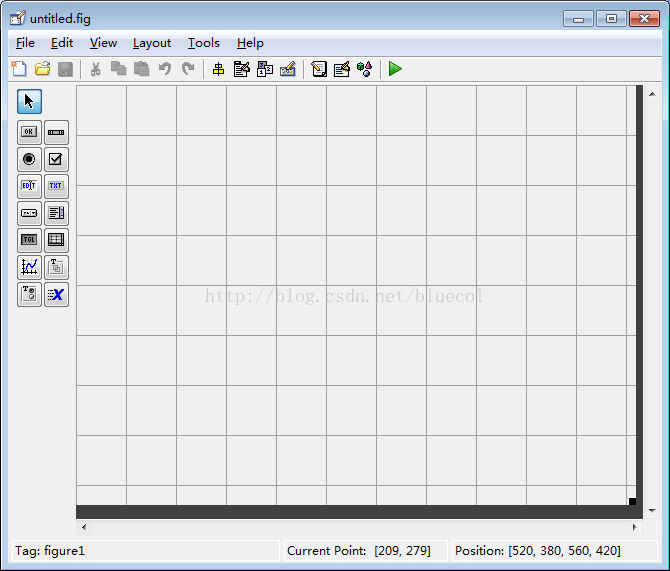Screen dimensions: 670x571
Task: Open the Help menu
Action: [250, 43]
